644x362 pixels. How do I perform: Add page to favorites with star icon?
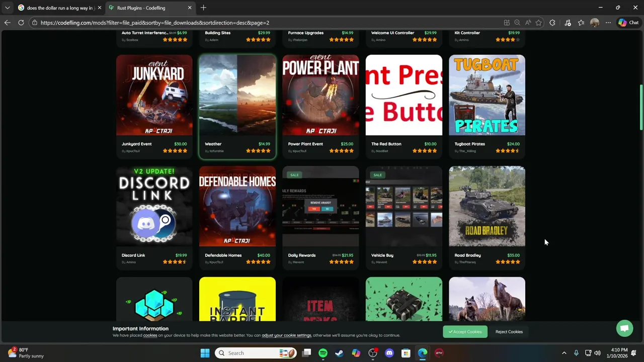(538, 23)
